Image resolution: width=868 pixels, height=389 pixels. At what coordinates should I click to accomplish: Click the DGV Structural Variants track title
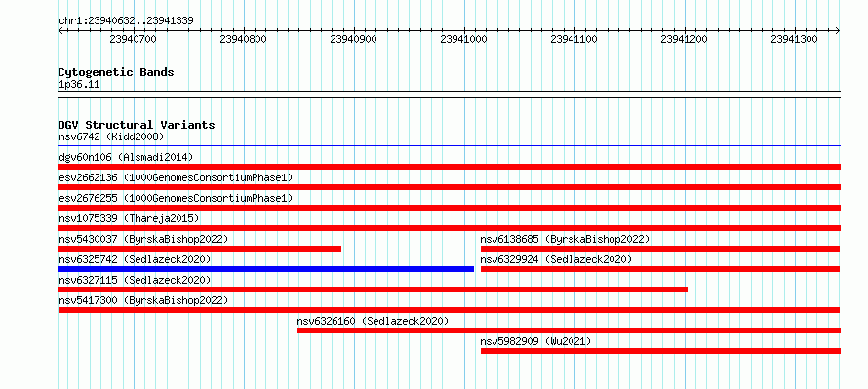pos(137,125)
